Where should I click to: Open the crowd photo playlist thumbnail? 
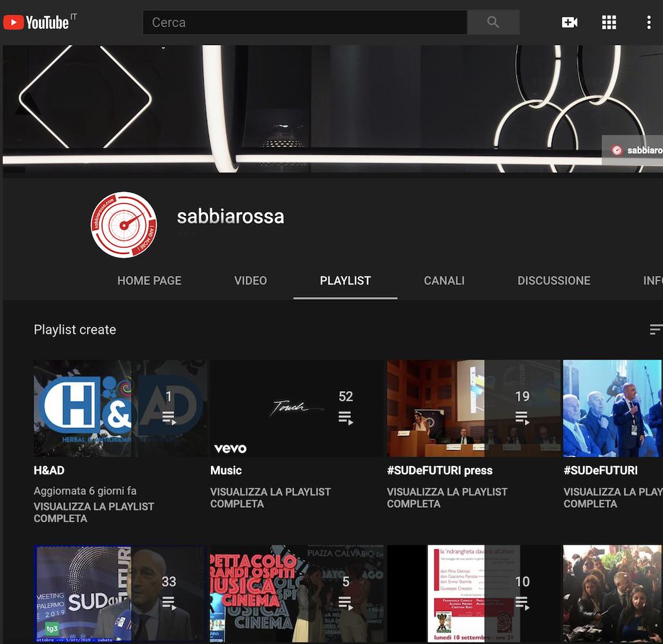coord(613,594)
